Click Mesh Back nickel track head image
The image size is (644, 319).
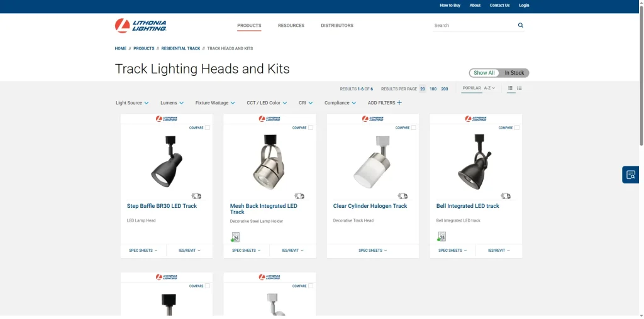pos(269,161)
